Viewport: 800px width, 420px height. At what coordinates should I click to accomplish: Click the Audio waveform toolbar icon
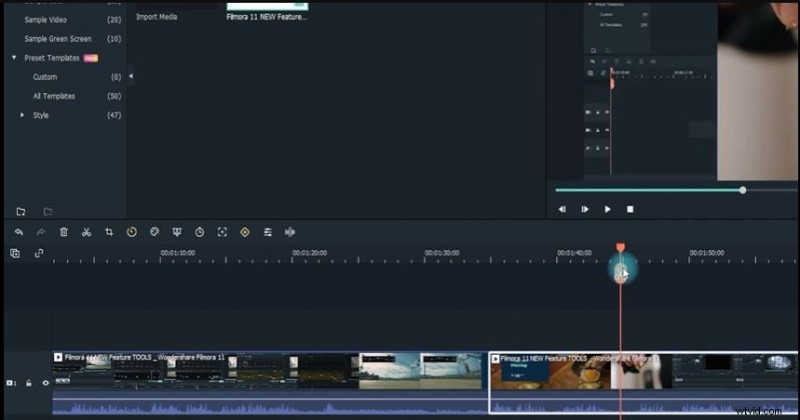click(290, 232)
